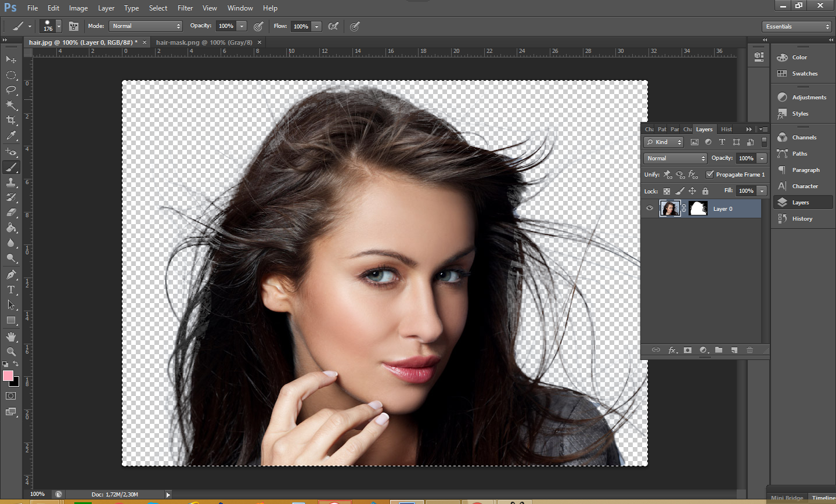
Task: Select the Hand tool
Action: point(11,337)
